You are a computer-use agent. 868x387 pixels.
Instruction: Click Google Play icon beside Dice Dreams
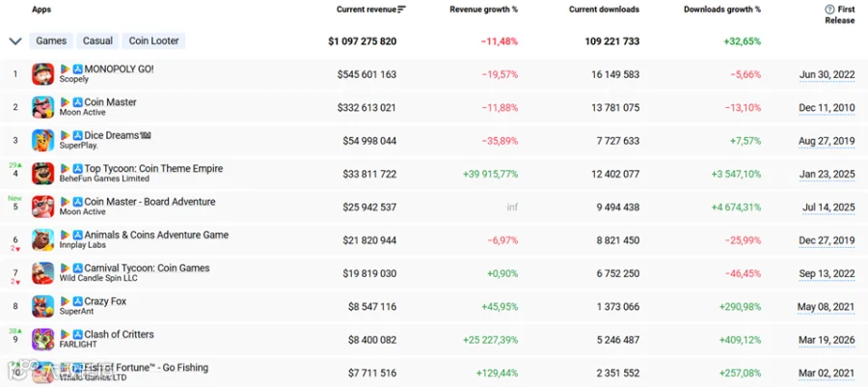(66, 136)
